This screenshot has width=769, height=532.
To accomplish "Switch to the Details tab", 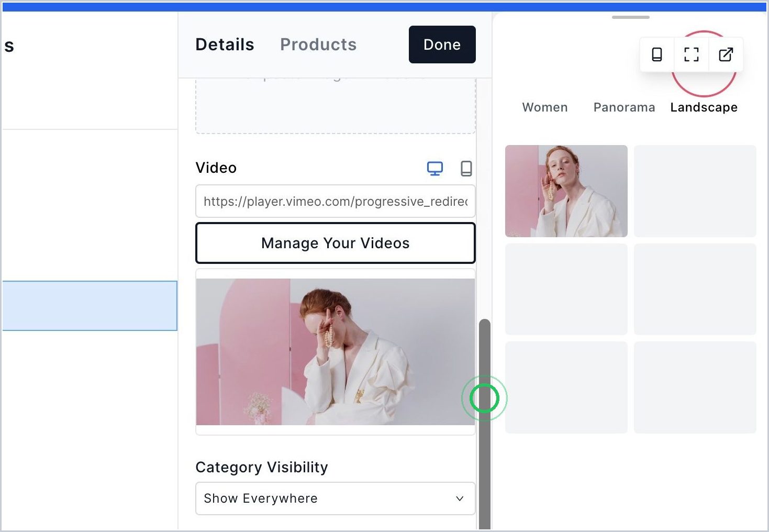I will click(x=225, y=45).
